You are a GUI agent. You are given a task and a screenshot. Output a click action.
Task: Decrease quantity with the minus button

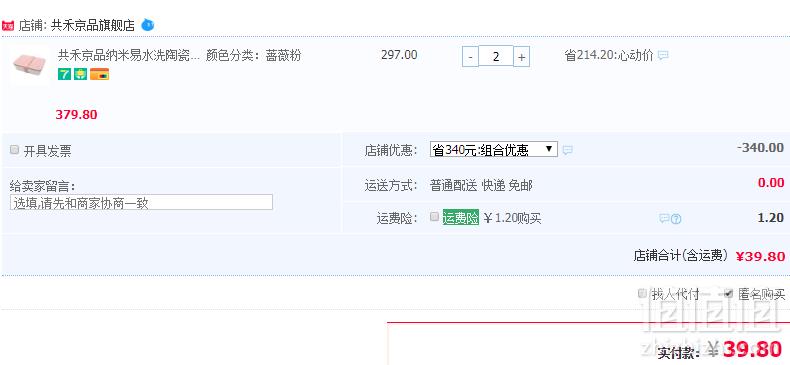[470, 57]
